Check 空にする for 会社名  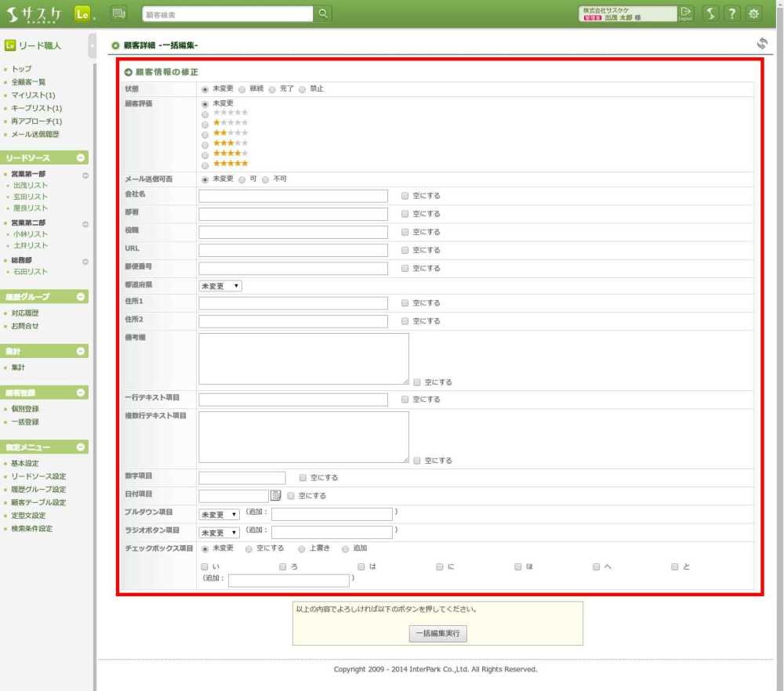pyautogui.click(x=405, y=196)
